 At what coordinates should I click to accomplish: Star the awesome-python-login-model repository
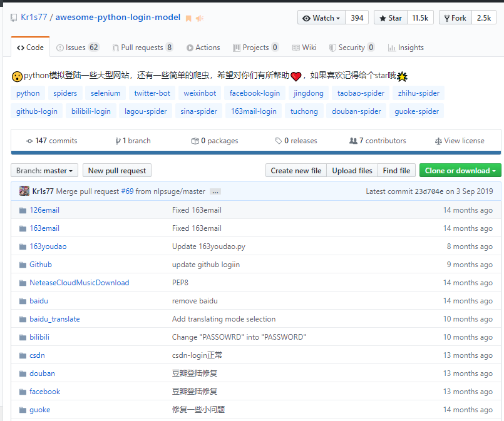pyautogui.click(x=389, y=18)
